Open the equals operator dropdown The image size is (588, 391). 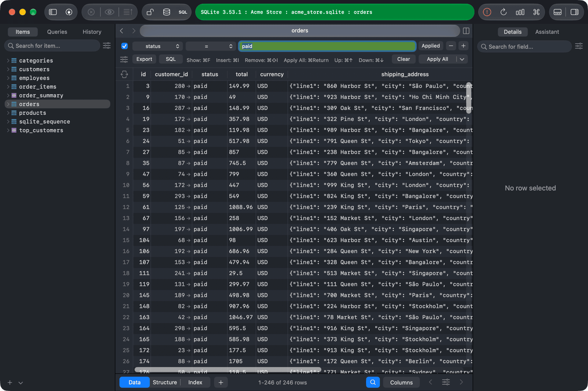[211, 46]
